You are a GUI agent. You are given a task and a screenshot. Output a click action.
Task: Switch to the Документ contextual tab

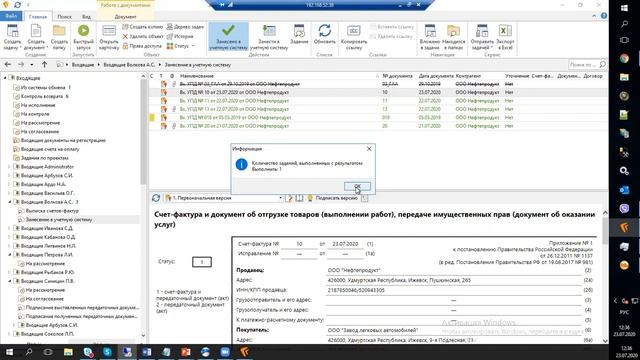125,17
